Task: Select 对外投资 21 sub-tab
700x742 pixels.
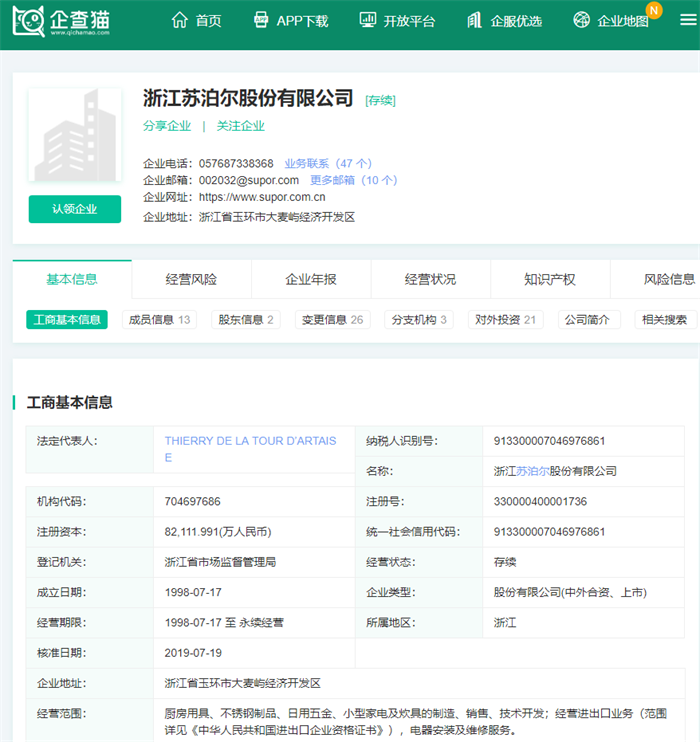Action: (505, 320)
